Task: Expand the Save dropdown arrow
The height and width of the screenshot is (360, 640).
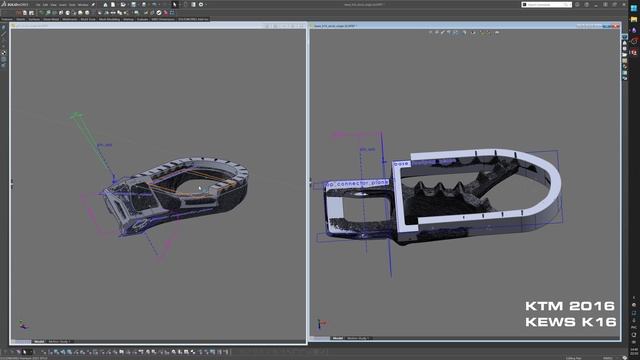Action: tap(138, 4)
